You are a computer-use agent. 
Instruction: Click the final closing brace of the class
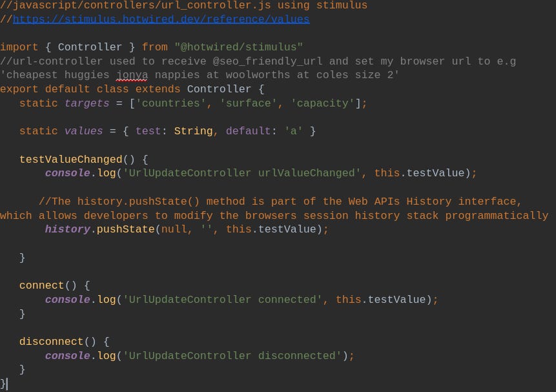[x=3, y=384]
